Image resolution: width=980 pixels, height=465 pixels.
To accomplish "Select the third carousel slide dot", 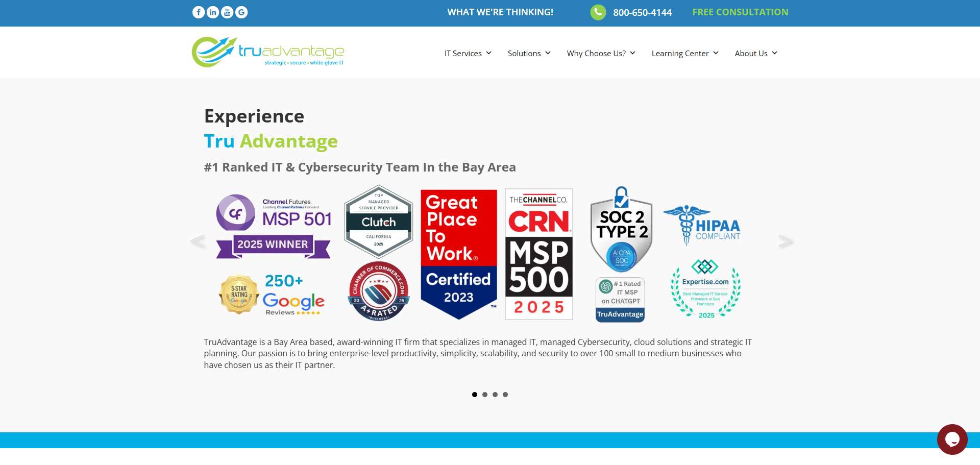I will 495,395.
